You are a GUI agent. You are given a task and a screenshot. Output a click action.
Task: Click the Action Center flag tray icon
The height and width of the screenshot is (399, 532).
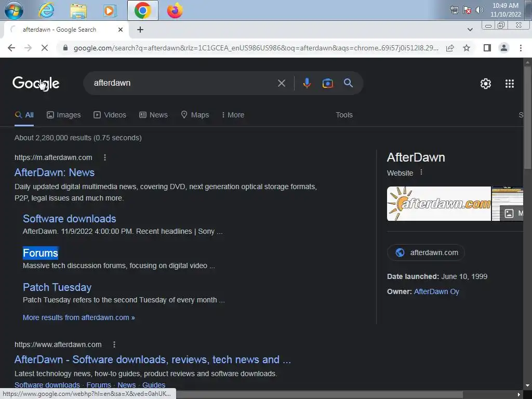pos(467,10)
